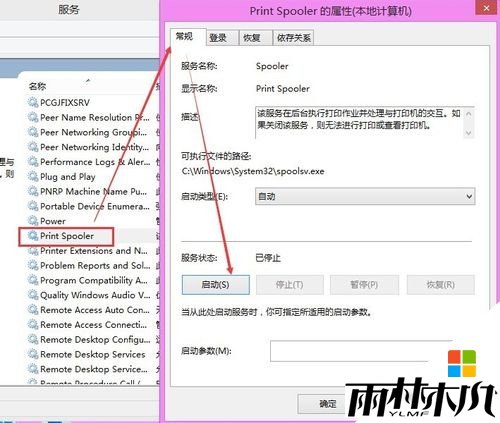Image resolution: width=500 pixels, height=423 pixels.
Task: Click the Program Compatibility service gear icon
Action: [x=33, y=280]
